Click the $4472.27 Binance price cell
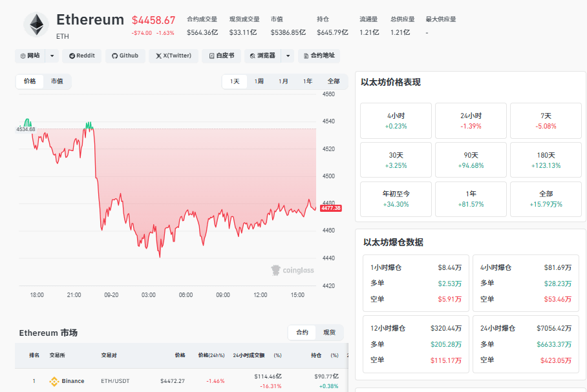This screenshot has height=392, width=587. click(173, 381)
